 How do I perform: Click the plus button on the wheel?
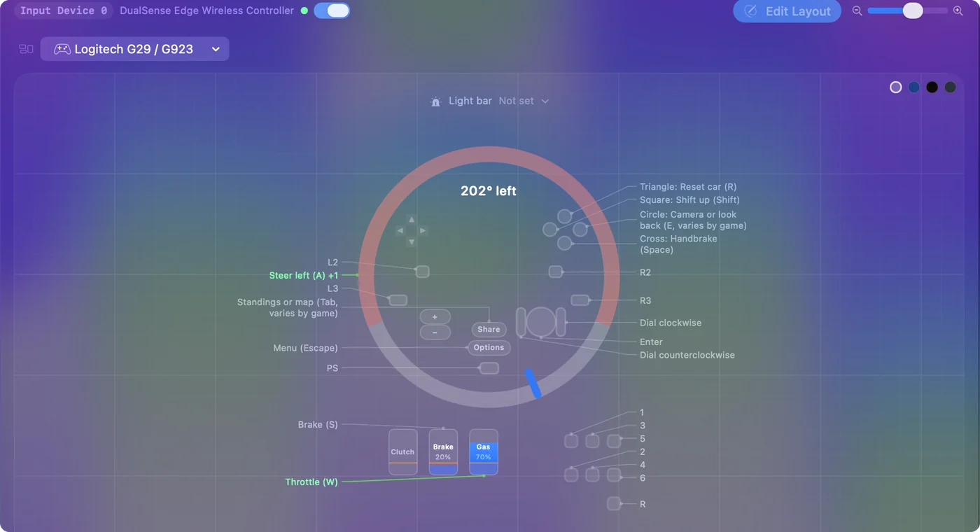[x=435, y=317]
